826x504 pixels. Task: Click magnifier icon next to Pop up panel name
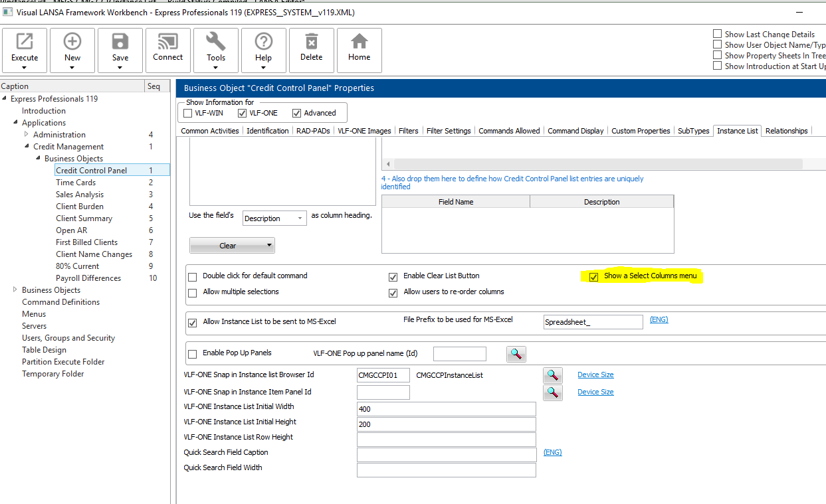pos(516,354)
